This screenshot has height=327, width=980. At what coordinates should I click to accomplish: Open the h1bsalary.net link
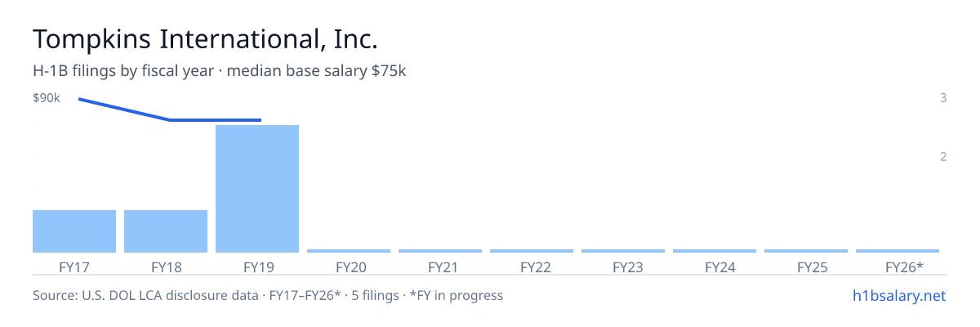[x=898, y=295]
